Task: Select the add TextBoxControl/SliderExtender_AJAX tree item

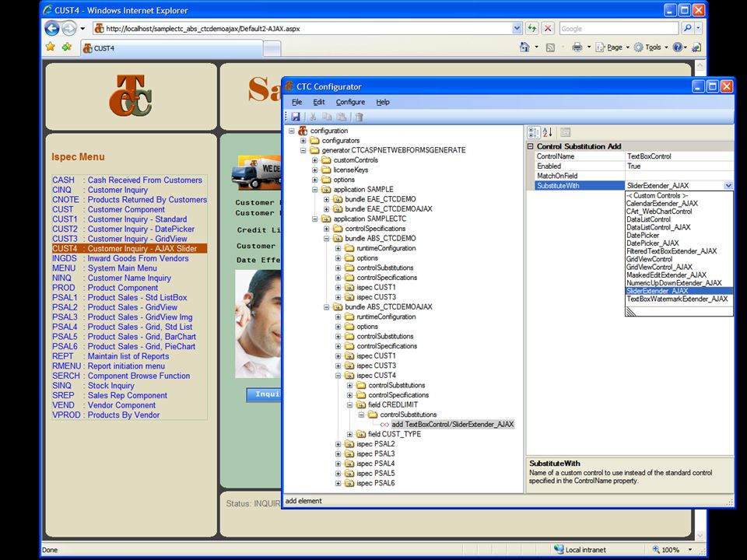Action: [x=453, y=425]
